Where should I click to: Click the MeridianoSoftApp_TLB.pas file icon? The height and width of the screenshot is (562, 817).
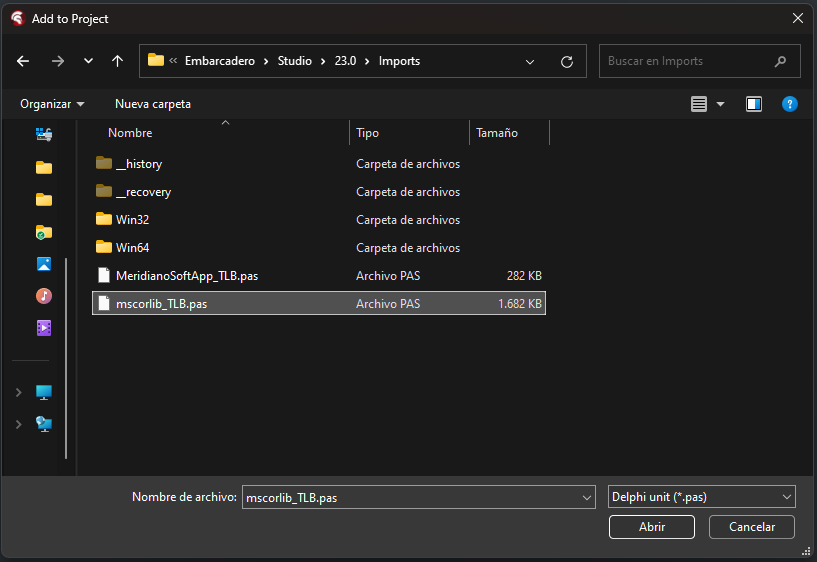104,275
